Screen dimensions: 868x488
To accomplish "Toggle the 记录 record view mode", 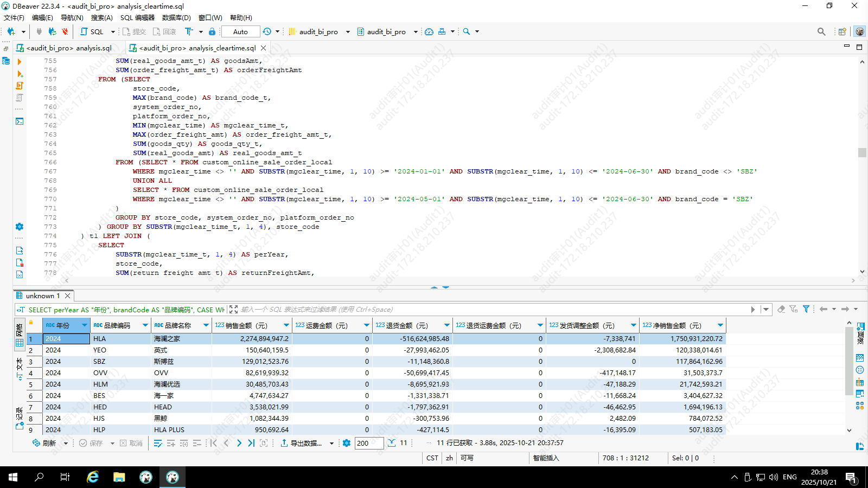I will (x=20, y=418).
